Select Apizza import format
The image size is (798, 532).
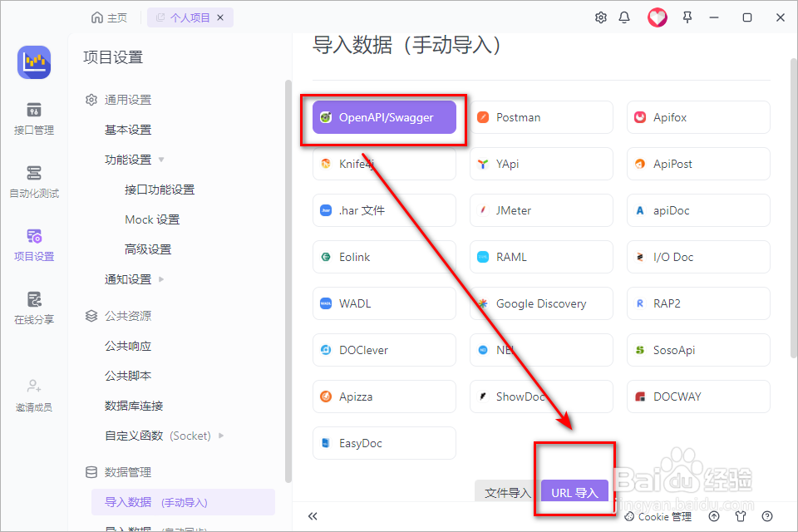click(x=384, y=397)
